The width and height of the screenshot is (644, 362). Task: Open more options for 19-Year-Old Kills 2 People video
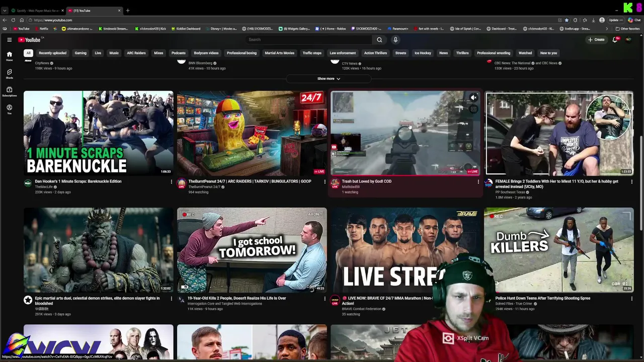click(325, 299)
